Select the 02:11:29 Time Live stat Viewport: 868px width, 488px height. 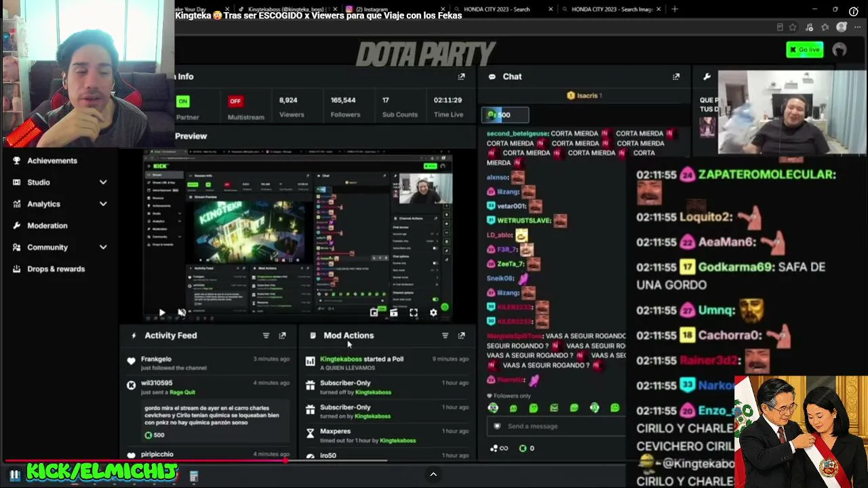pyautogui.click(x=448, y=107)
